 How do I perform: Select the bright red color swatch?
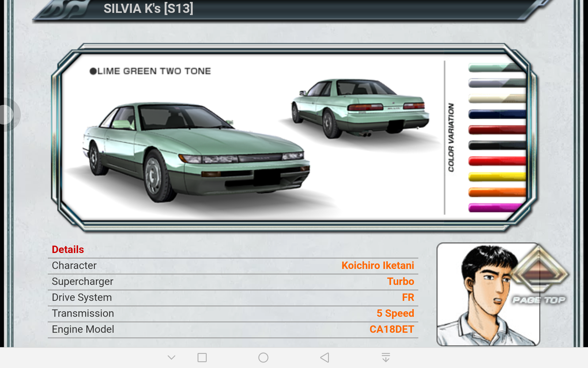pos(497,161)
